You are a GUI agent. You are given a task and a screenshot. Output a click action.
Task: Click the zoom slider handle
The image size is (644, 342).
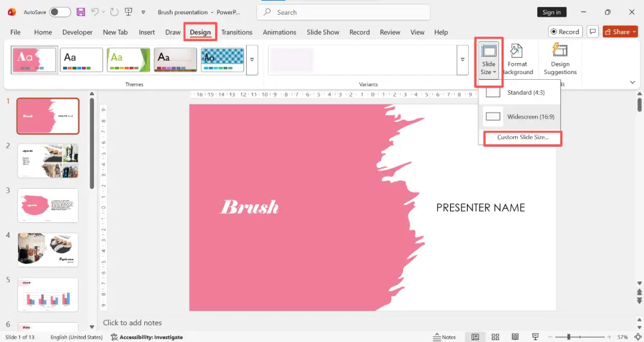569,337
